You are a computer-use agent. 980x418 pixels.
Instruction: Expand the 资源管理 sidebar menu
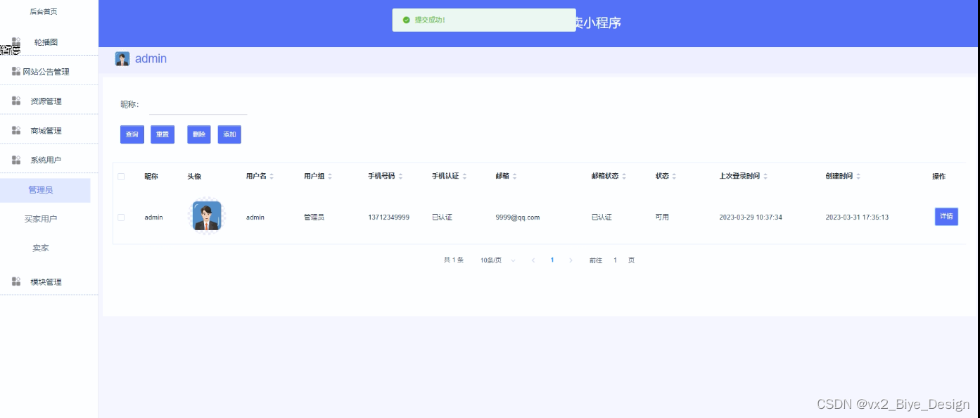(x=49, y=101)
